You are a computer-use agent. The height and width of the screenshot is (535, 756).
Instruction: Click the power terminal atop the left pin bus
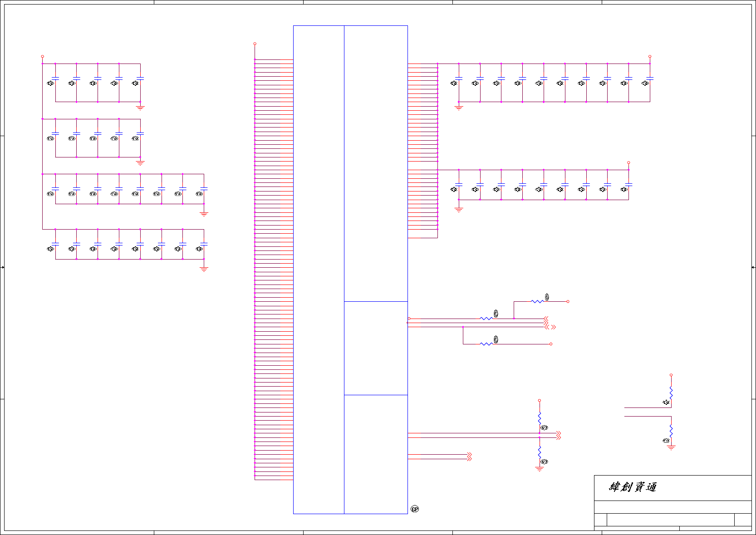coord(255,44)
